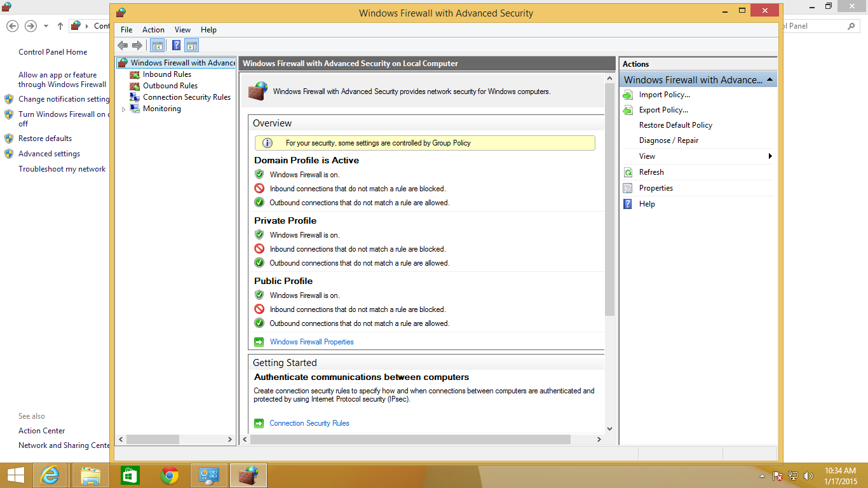Click Export Policy in Actions pane
This screenshot has height=488, width=868.
663,110
